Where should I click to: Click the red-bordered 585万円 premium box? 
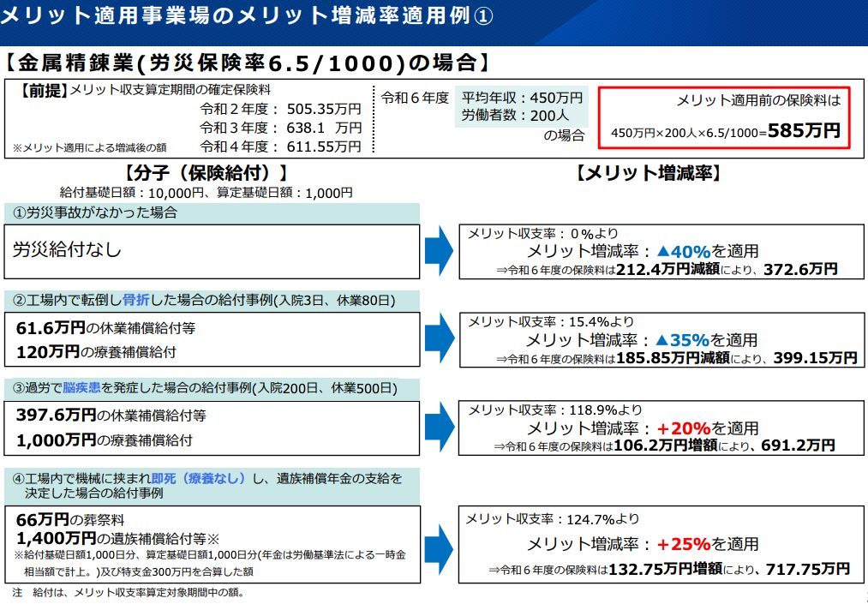[722, 117]
